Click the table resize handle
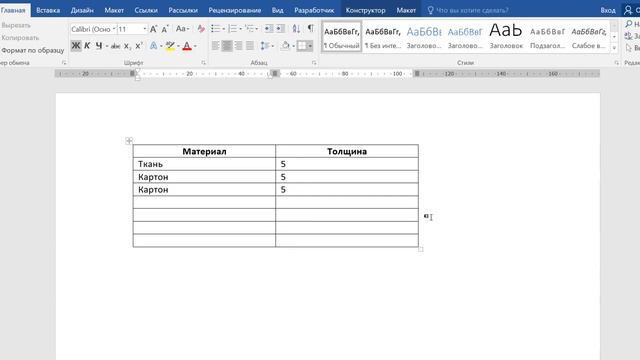640x360 pixels. pos(421,249)
